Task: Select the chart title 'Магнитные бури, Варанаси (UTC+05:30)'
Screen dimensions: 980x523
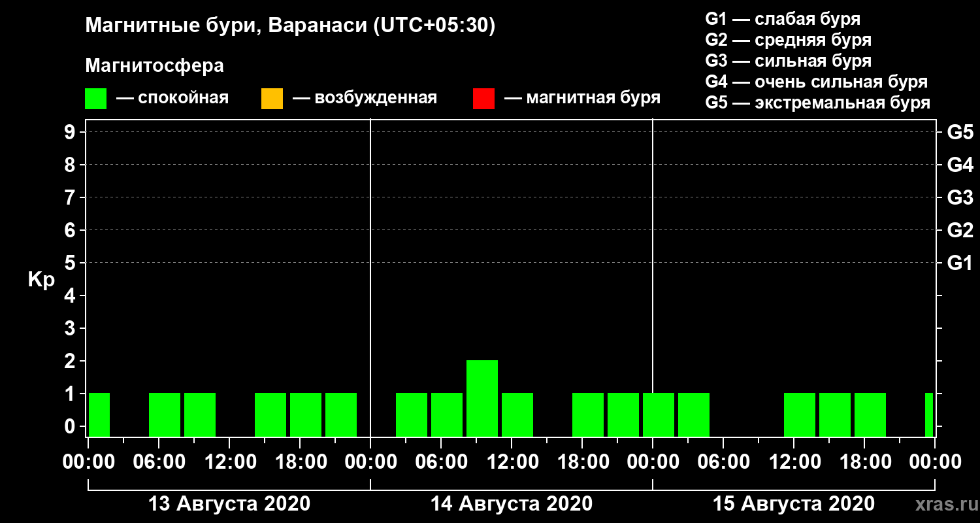Action: 290,26
